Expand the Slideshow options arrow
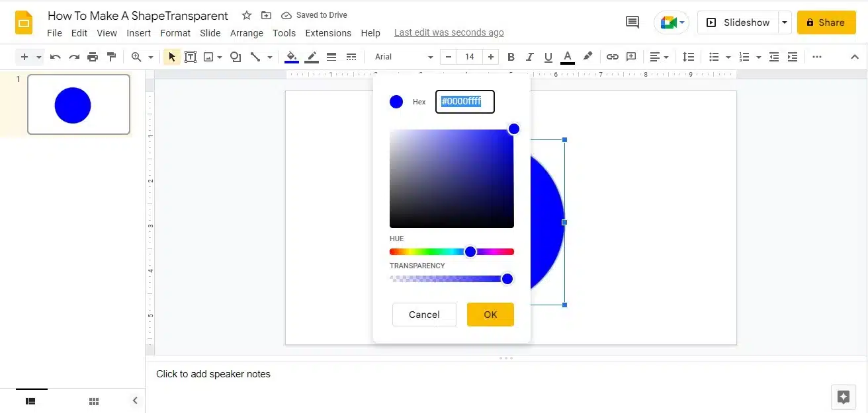This screenshot has width=868, height=413. [x=785, y=22]
